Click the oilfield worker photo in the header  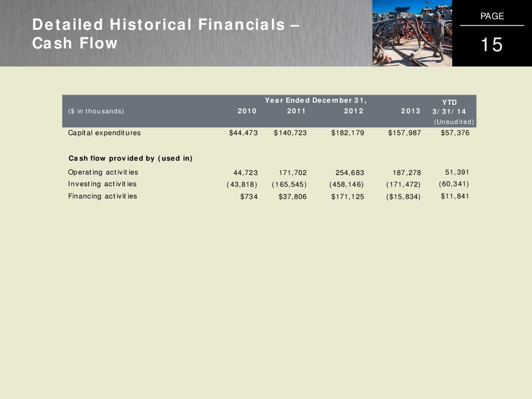tap(412, 33)
